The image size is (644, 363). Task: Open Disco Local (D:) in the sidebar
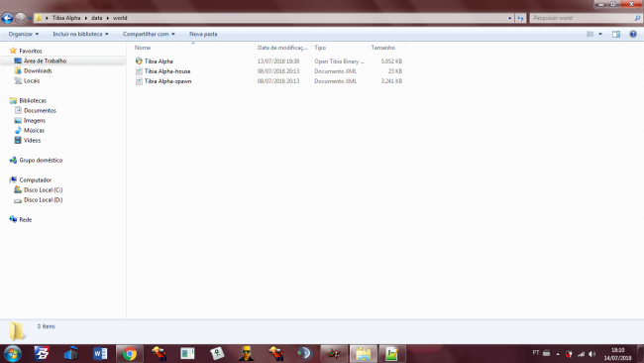click(44, 199)
